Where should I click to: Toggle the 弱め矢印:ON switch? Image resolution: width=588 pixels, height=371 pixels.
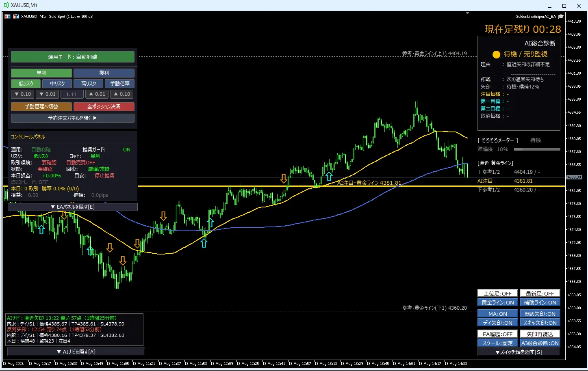(540, 314)
